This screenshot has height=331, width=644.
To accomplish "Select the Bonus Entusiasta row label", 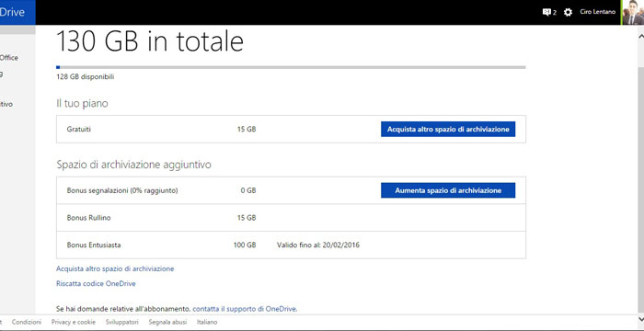I will pyautogui.click(x=94, y=245).
